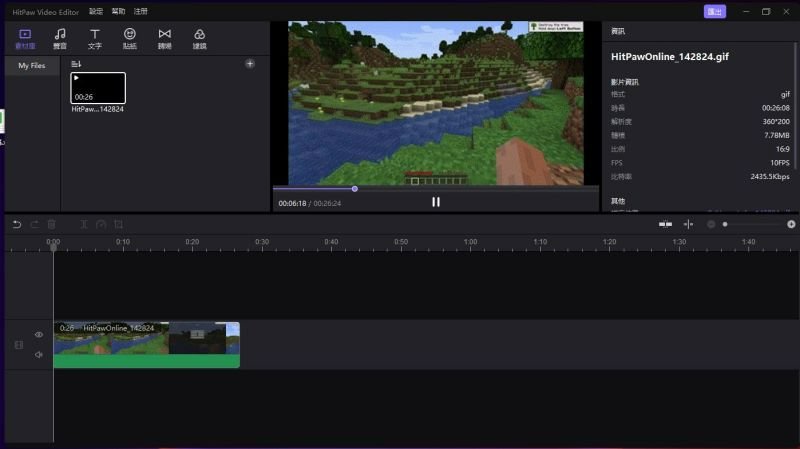The width and height of the screenshot is (800, 449).
Task: Maximize the HitPaw Video Editor window
Action: pos(766,11)
